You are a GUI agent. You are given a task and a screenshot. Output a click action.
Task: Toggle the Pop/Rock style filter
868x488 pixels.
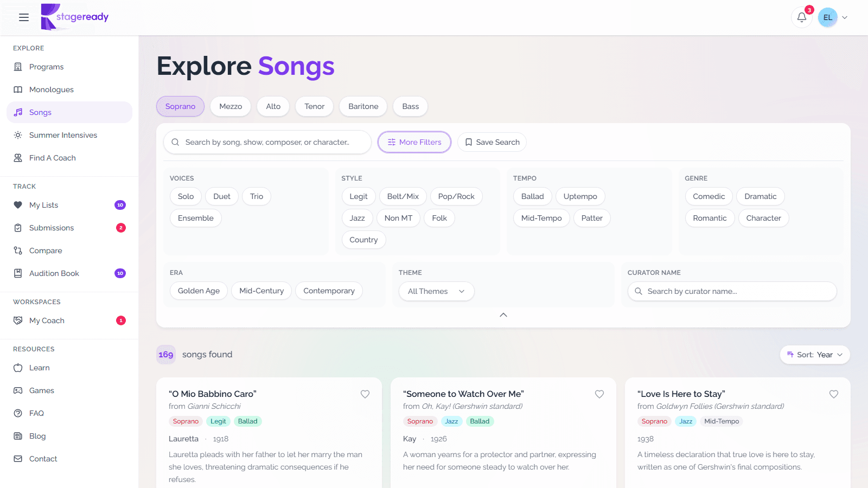tap(456, 196)
